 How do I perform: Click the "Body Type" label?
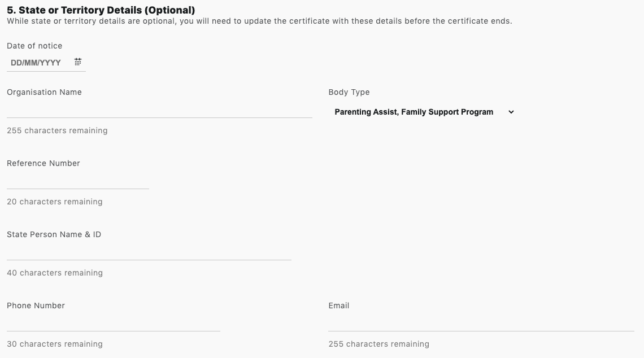tap(349, 92)
